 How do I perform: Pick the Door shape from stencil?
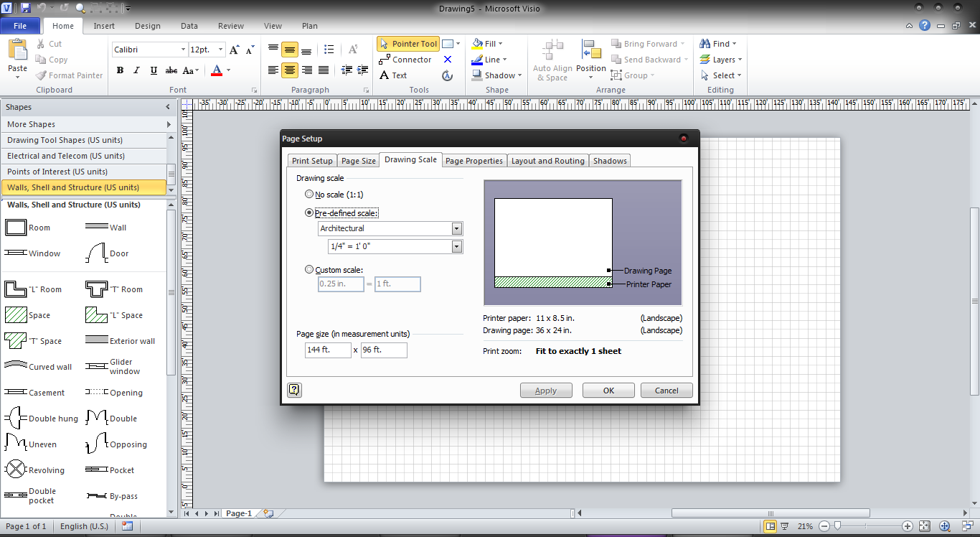click(108, 253)
